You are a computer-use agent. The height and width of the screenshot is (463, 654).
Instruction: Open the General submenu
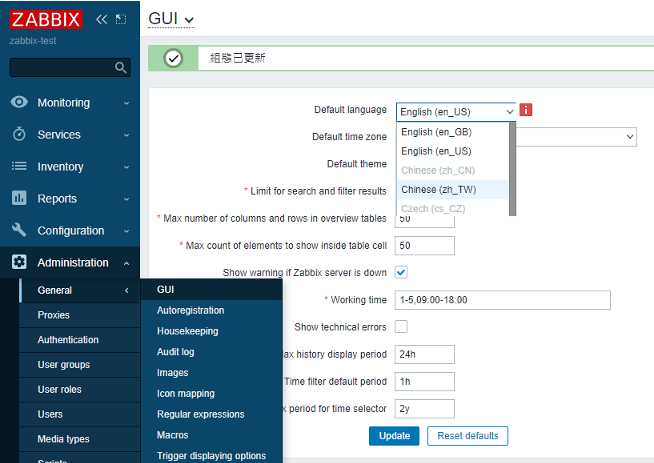pos(80,290)
